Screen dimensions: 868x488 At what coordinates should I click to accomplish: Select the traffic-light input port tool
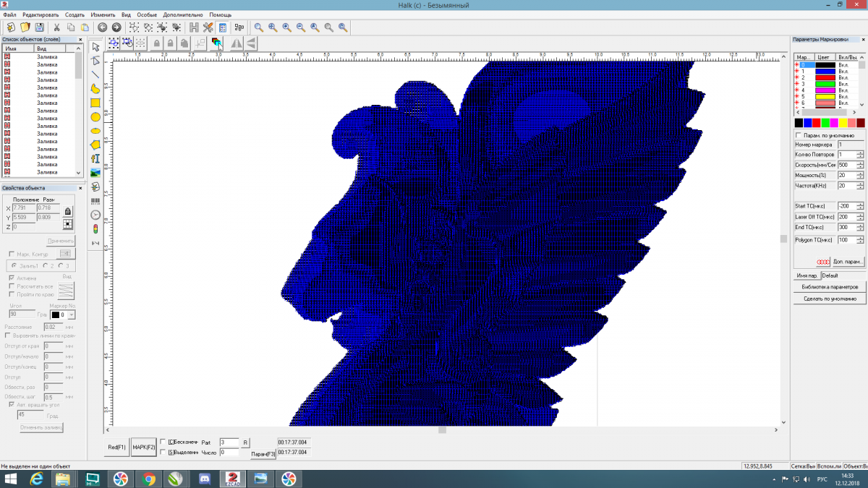pos(95,228)
